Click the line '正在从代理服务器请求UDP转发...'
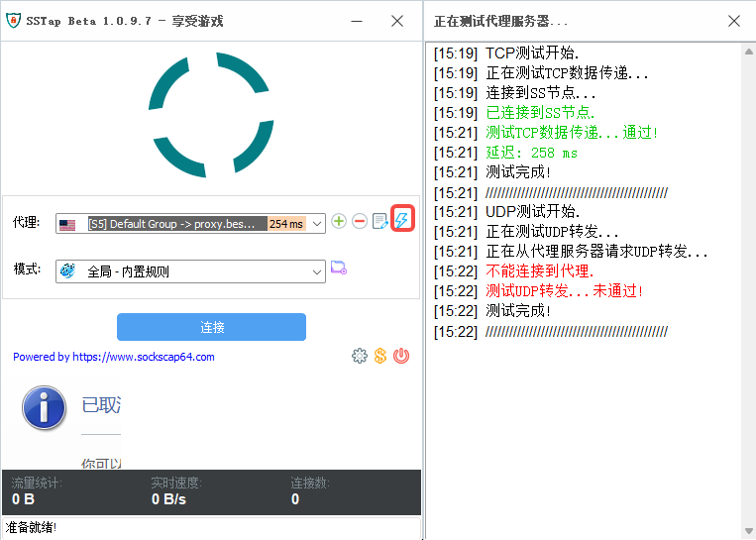 596,252
